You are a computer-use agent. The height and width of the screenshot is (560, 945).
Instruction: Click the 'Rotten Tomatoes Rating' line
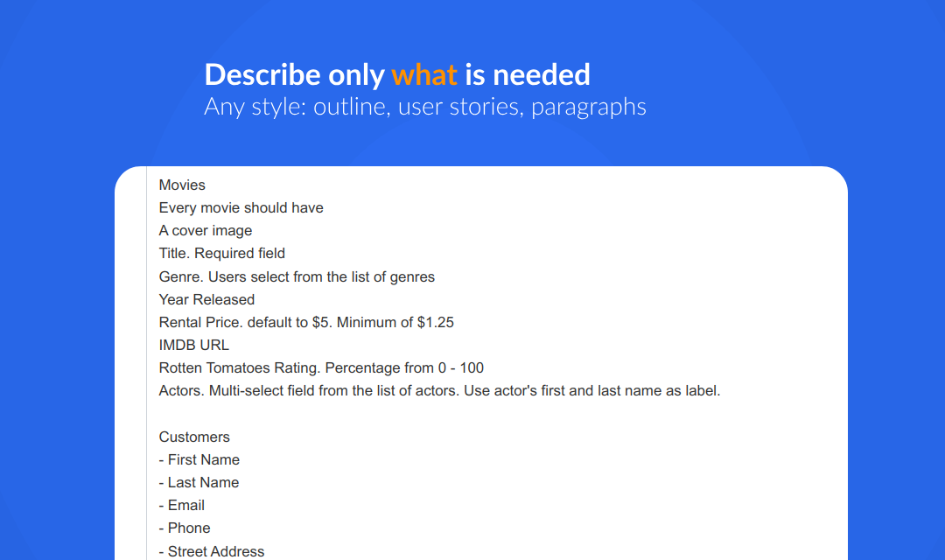click(x=321, y=368)
